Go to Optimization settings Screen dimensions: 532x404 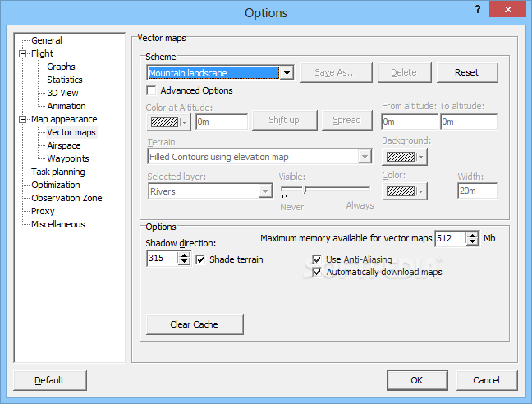coord(56,185)
